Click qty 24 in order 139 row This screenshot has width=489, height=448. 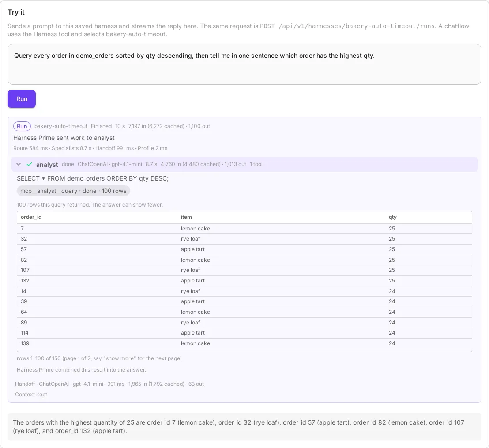pos(392,343)
